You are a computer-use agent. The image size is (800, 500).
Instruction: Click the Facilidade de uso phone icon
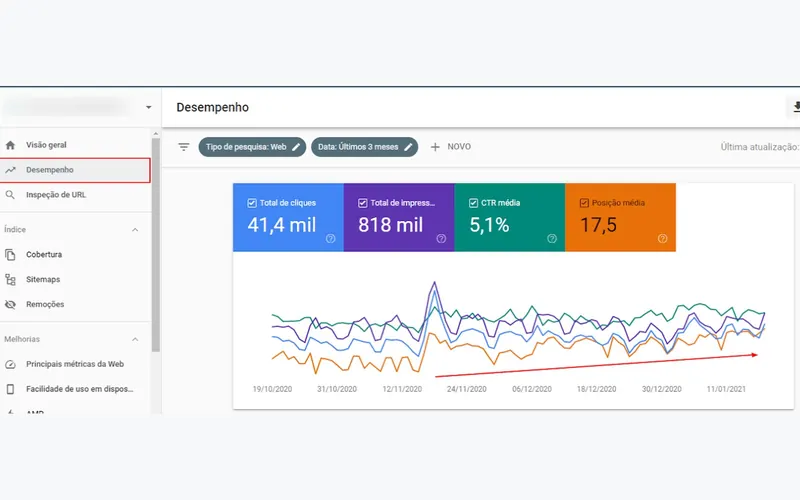[x=10, y=389]
